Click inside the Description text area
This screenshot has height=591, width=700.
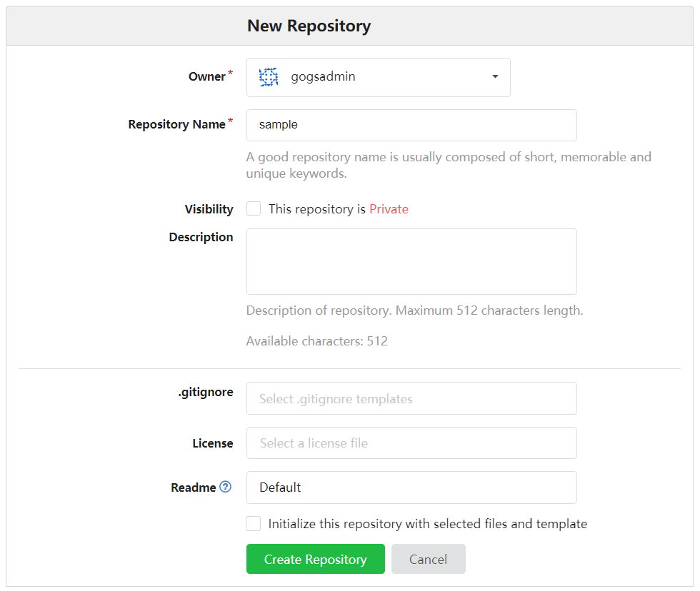[411, 261]
